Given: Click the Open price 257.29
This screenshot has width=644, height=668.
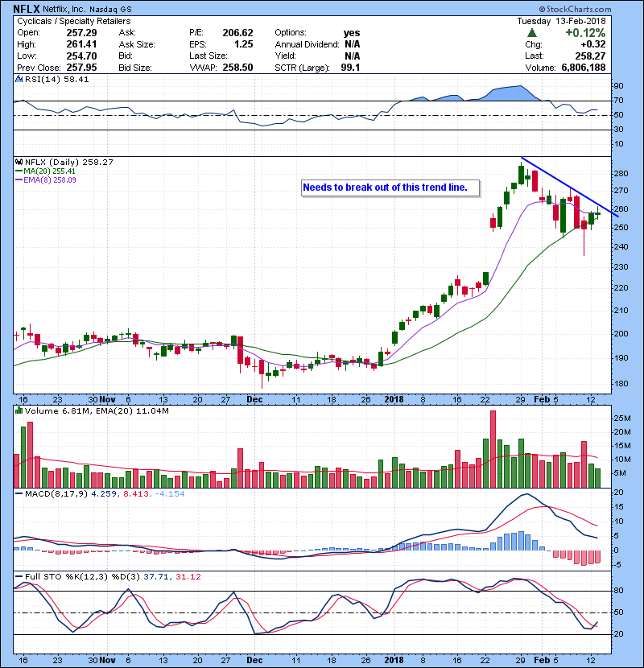Looking at the screenshot, I should point(82,33).
